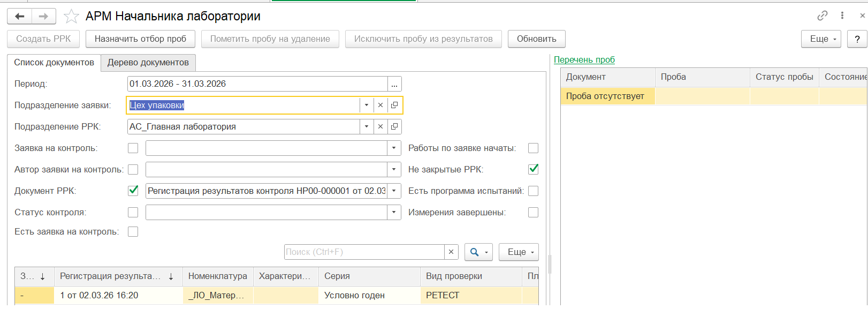Expand the Подразделение заявки dropdown list

(x=367, y=105)
